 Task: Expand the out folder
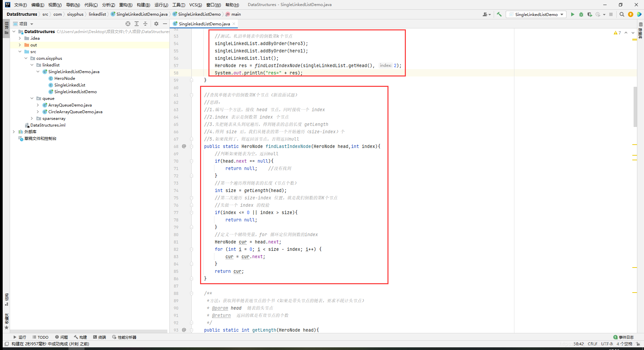20,45
